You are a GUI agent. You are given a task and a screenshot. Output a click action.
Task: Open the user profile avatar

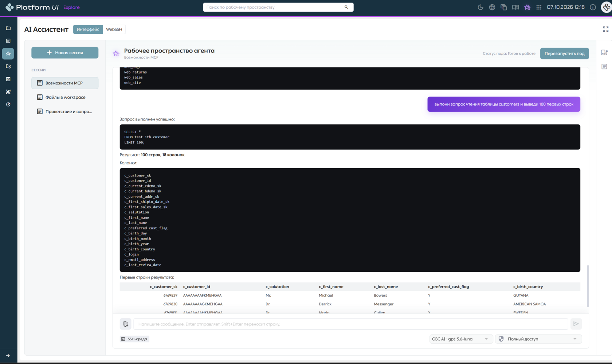pos(607,7)
